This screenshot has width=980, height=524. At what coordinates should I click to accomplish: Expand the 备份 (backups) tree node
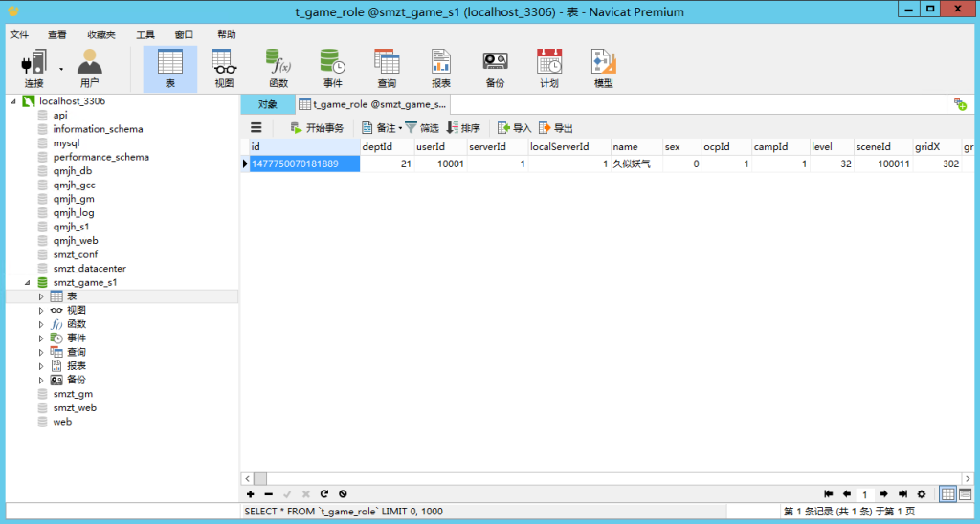[x=41, y=380]
